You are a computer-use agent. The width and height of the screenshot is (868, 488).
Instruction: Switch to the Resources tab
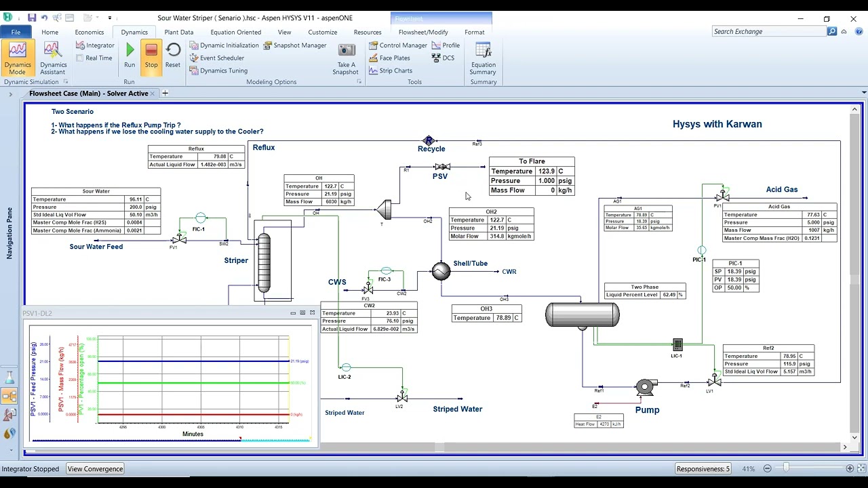coord(368,32)
